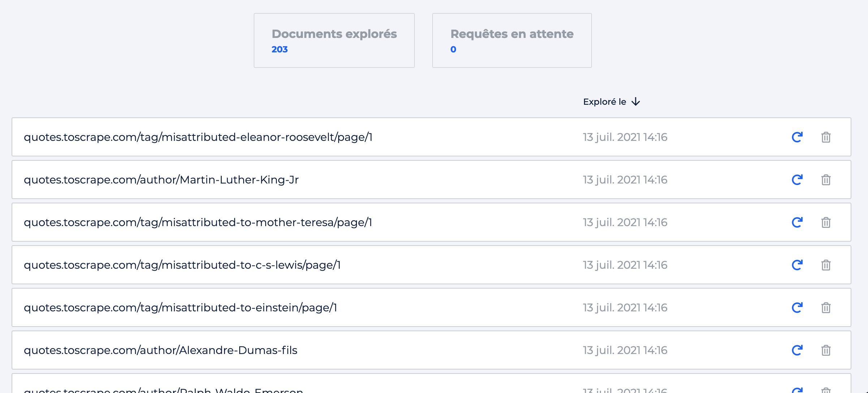Open the misattributed-to-einstein page URL
Screen dimensions: 868x393
pyautogui.click(x=180, y=308)
